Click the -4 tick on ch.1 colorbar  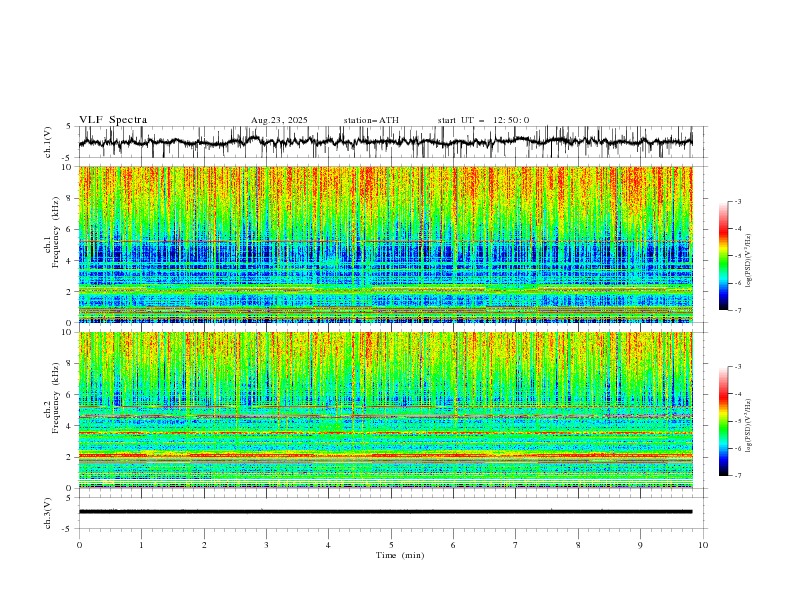738,229
